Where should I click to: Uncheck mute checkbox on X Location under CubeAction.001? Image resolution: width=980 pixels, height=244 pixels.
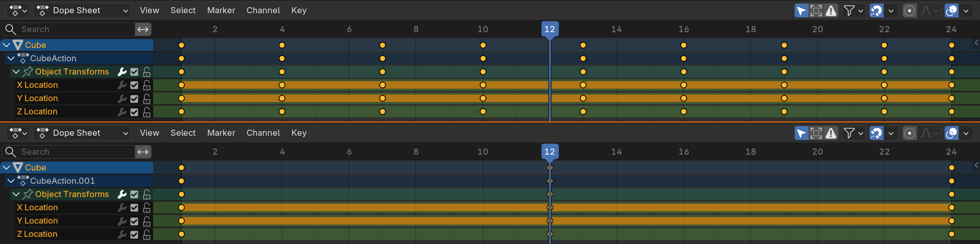click(x=134, y=207)
